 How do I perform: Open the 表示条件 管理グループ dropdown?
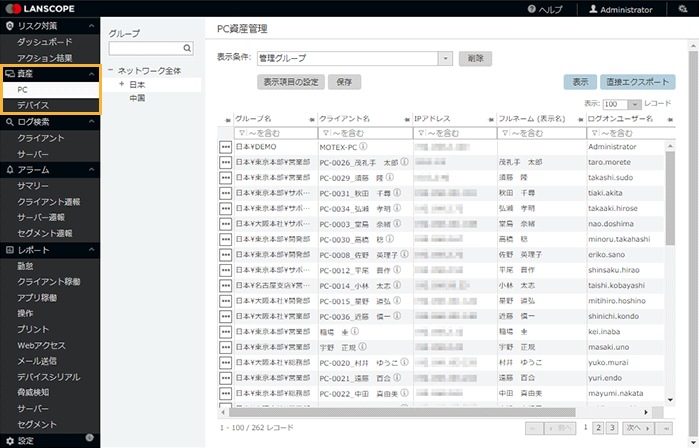pyautogui.click(x=446, y=59)
